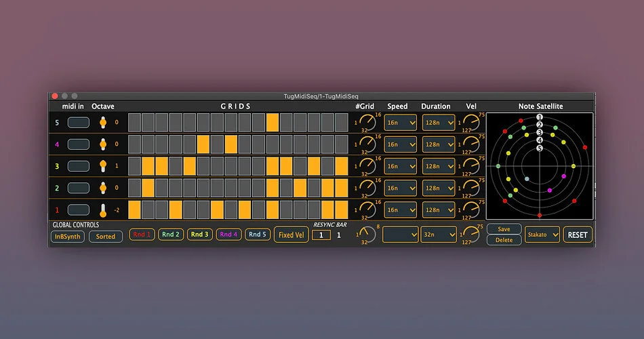Screen dimensions: 644x339
Task: Toggle the first lit step in row 1
Action: pos(134,210)
